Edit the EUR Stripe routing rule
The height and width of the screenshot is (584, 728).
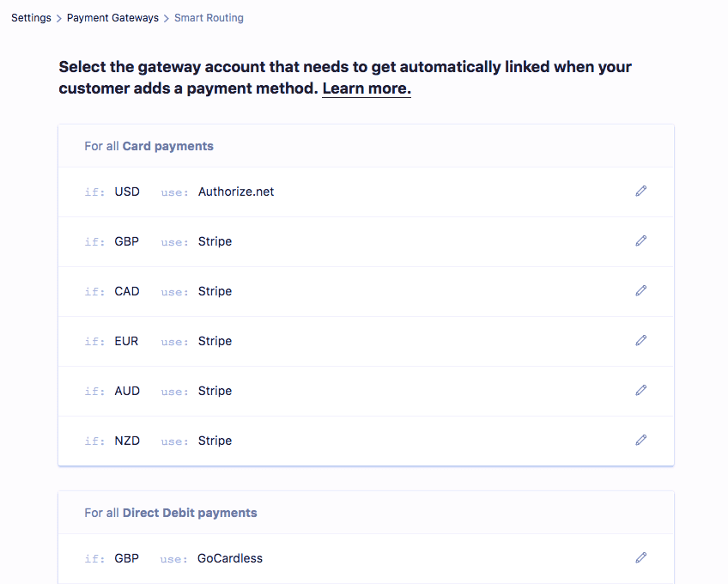(x=640, y=340)
